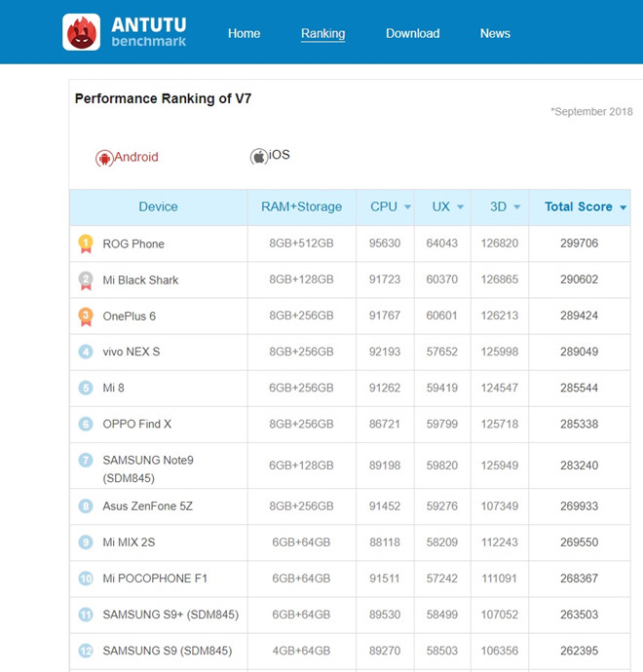Click the RAM+Storage column header
Viewport: 643px width, 672px height.
301,206
